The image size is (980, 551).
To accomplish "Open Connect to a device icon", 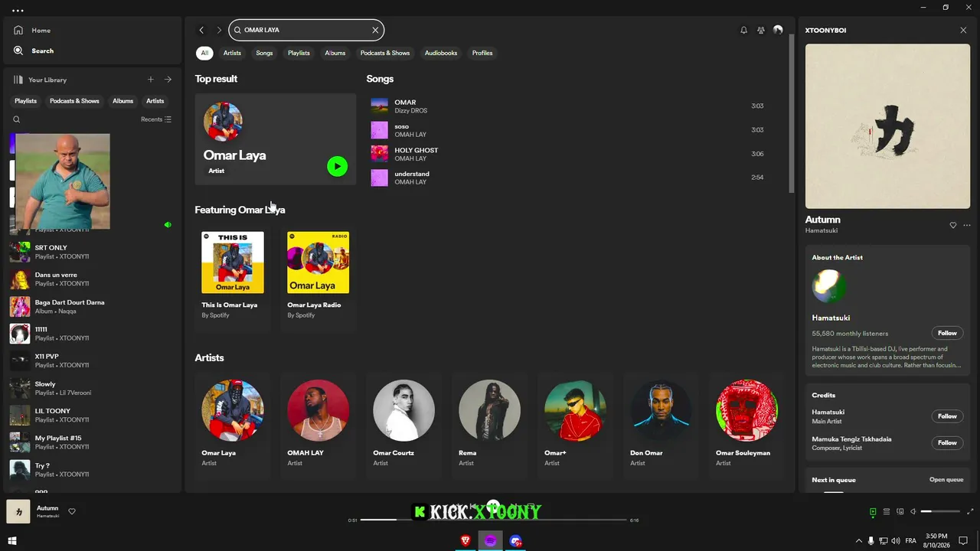I will pyautogui.click(x=900, y=511).
